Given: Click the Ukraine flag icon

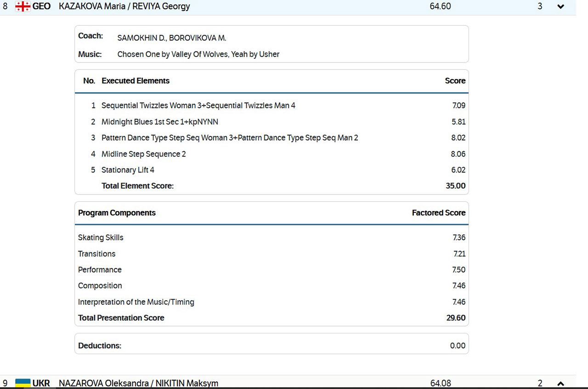Looking at the screenshot, I should pos(23,383).
